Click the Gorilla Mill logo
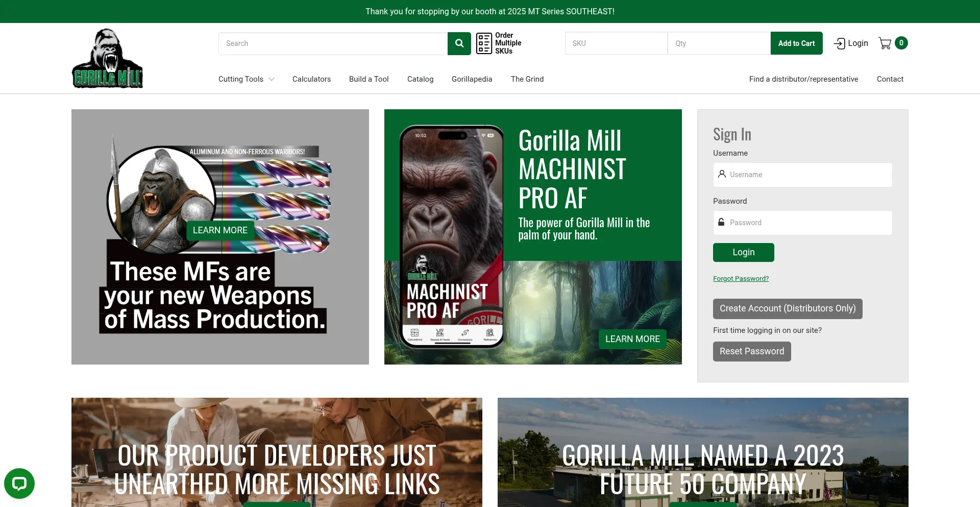980x507 pixels. tap(107, 58)
